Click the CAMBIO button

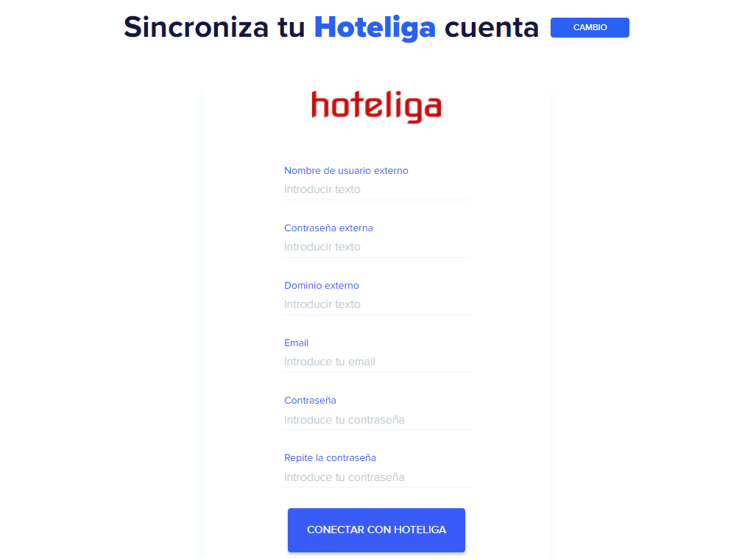[x=590, y=27]
